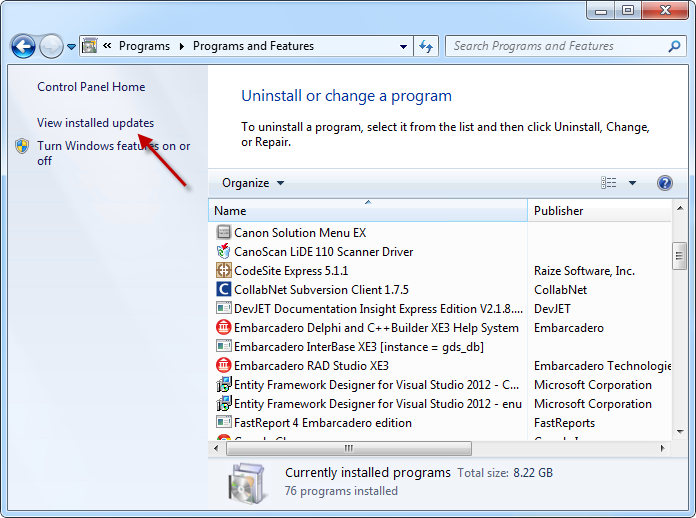Minimize the Programs and Features window

click(601, 11)
